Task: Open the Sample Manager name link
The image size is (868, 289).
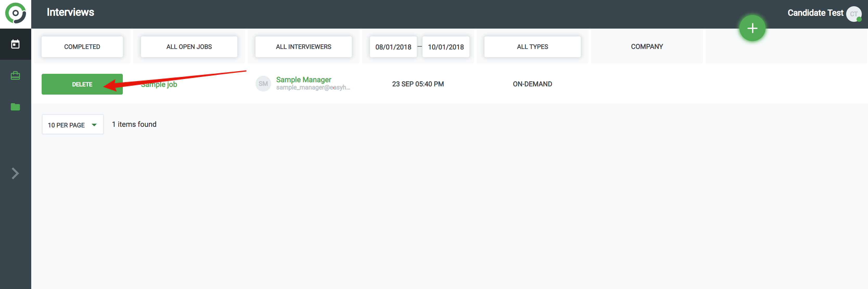Action: 303,80
